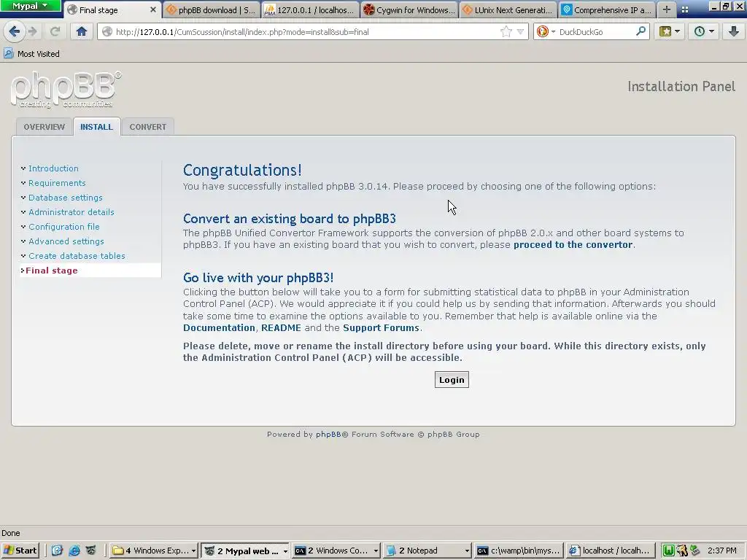Follow the phpBB footer link
Screen dimensions: 747x560
tap(328, 435)
